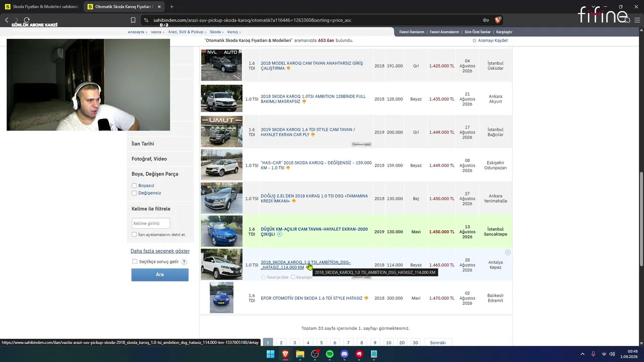644x362 pixels.
Task: Open Notepad from the taskbar
Action: pos(374,354)
